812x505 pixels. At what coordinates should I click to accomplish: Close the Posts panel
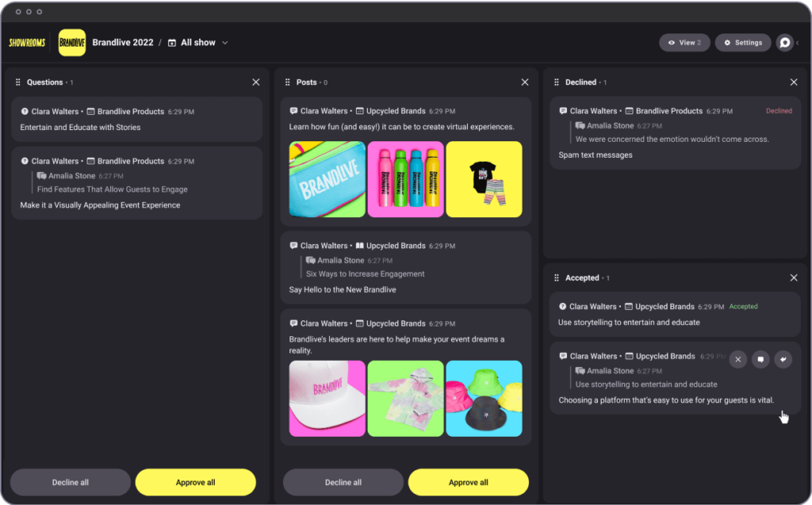coord(525,82)
